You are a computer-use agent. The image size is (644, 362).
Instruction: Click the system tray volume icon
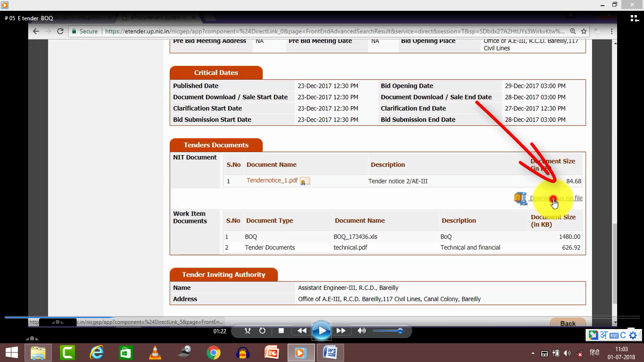(567, 354)
